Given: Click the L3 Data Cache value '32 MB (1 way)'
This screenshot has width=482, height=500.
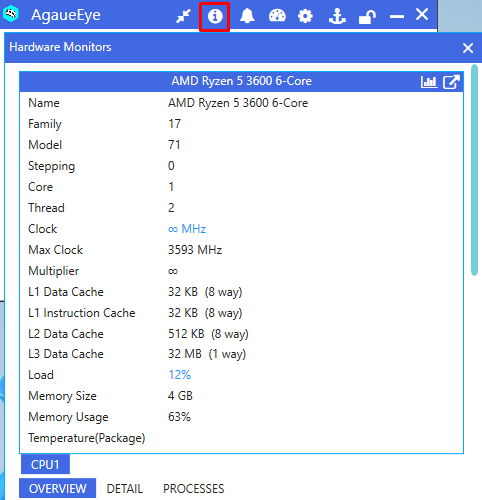Looking at the screenshot, I should pos(207,354).
